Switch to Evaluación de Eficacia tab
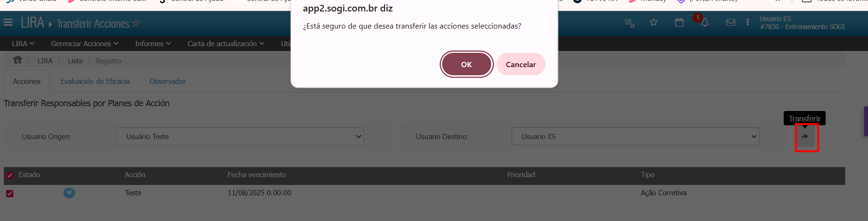The height and width of the screenshot is (221, 868). (95, 81)
